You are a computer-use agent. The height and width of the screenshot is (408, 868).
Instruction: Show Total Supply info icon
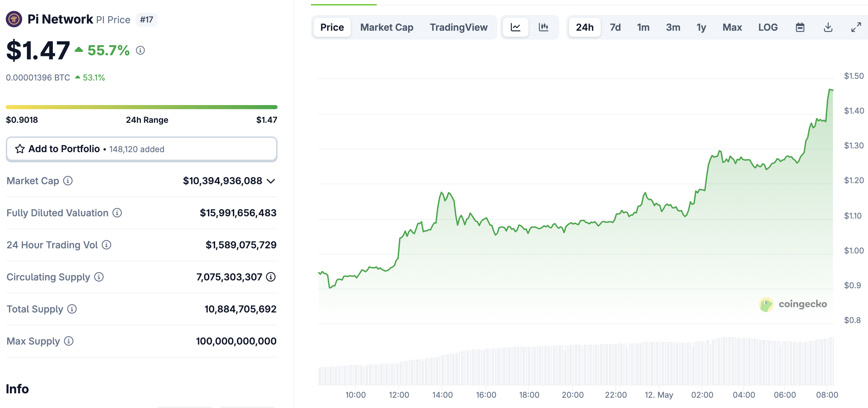72,309
